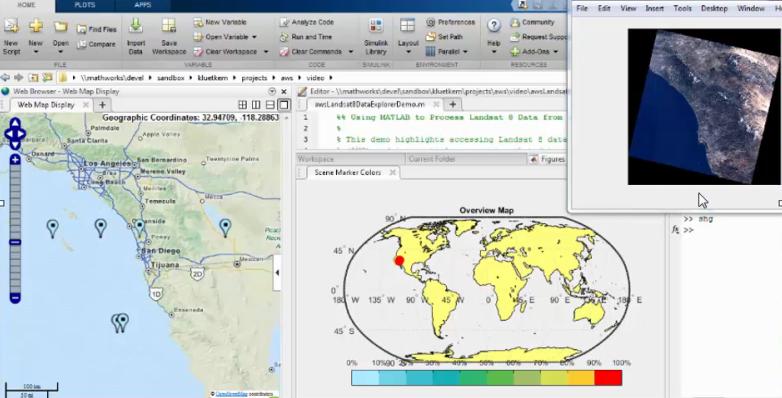Open the Desktop menu in figure window
This screenshot has height=398, width=782.
[714, 8]
